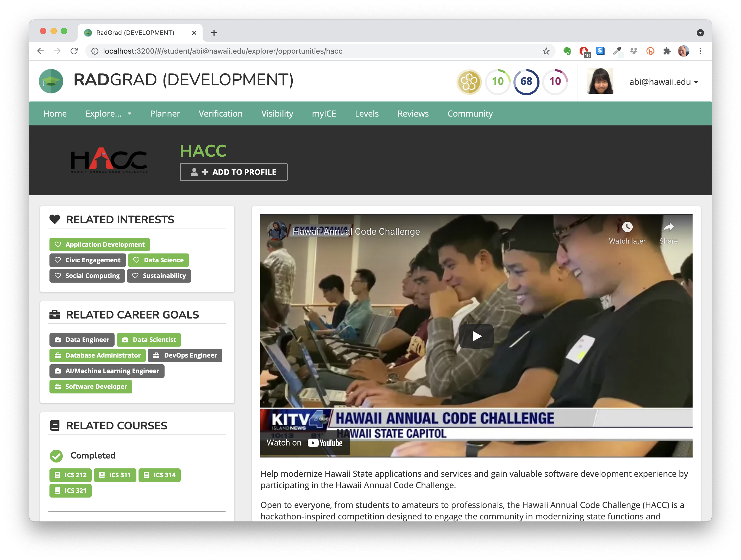741x560 pixels.
Task: Open the Planner page
Action: [x=165, y=113]
